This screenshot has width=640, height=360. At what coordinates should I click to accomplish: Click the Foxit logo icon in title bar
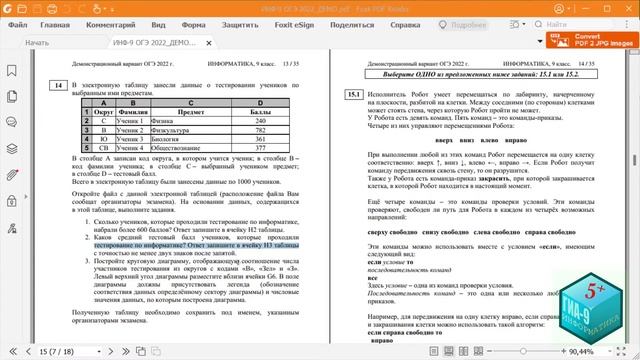point(7,8)
